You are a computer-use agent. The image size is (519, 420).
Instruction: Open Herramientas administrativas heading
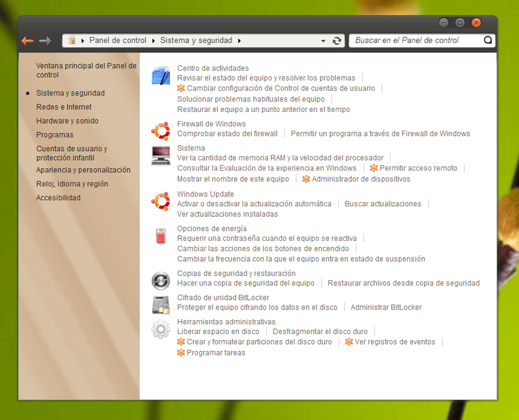(x=226, y=322)
